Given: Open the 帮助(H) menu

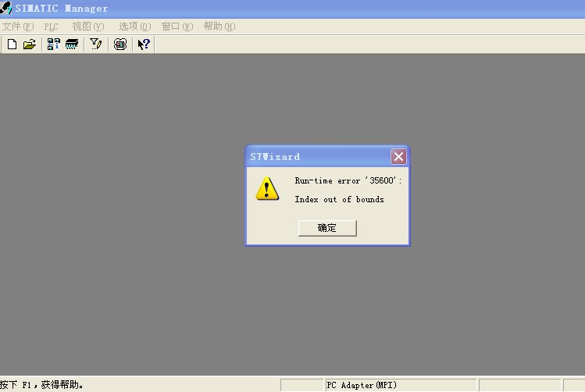Looking at the screenshot, I should [x=219, y=27].
